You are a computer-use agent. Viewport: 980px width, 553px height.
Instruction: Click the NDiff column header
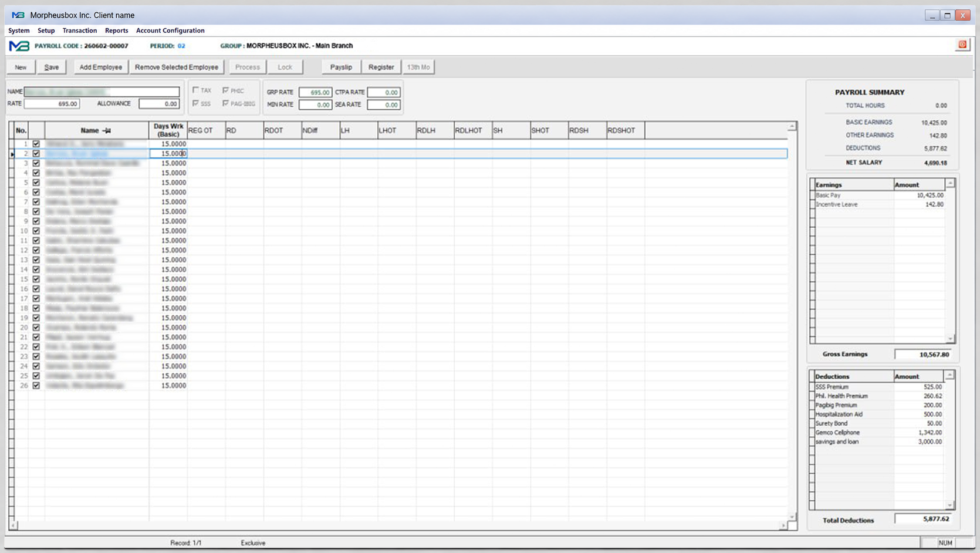[x=320, y=130]
